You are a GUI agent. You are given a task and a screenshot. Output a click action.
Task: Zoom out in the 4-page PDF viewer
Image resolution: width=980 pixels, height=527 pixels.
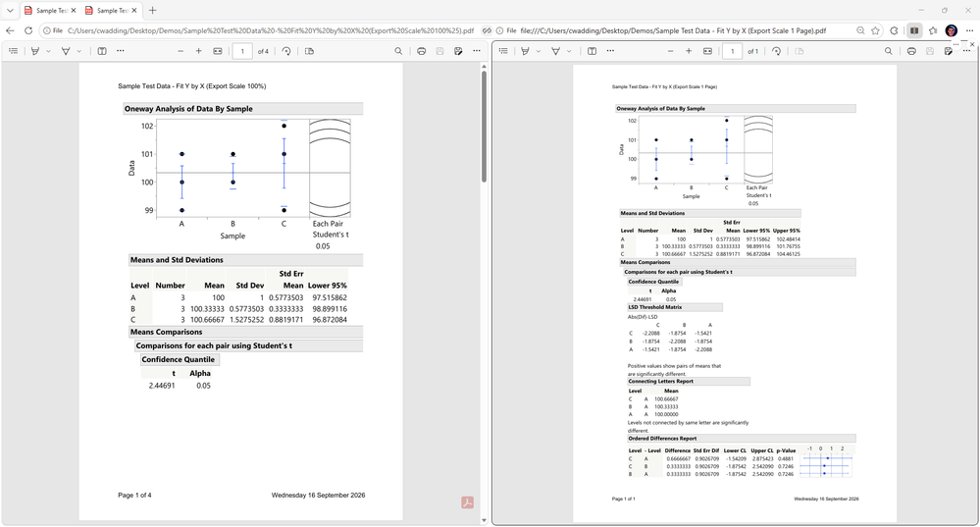click(181, 51)
